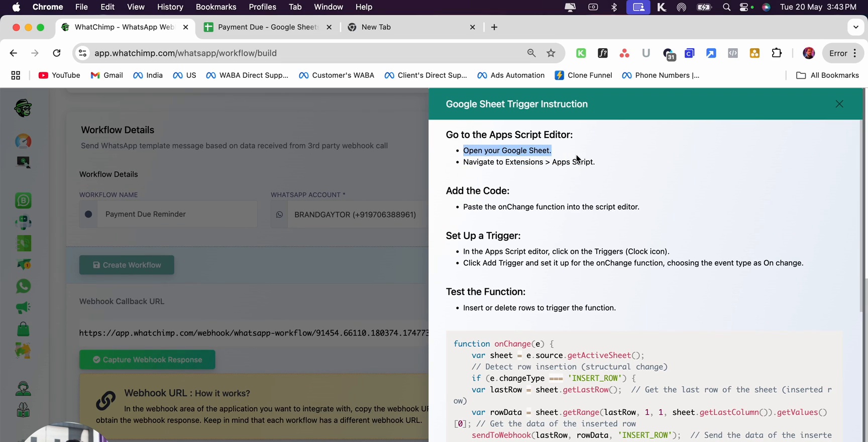Close the Google Sheet Trigger Instruction panel
This screenshot has height=442, width=868.
pyautogui.click(x=839, y=104)
